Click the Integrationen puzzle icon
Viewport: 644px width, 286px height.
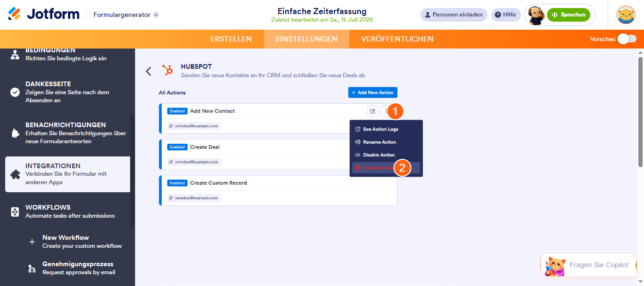[15, 174]
